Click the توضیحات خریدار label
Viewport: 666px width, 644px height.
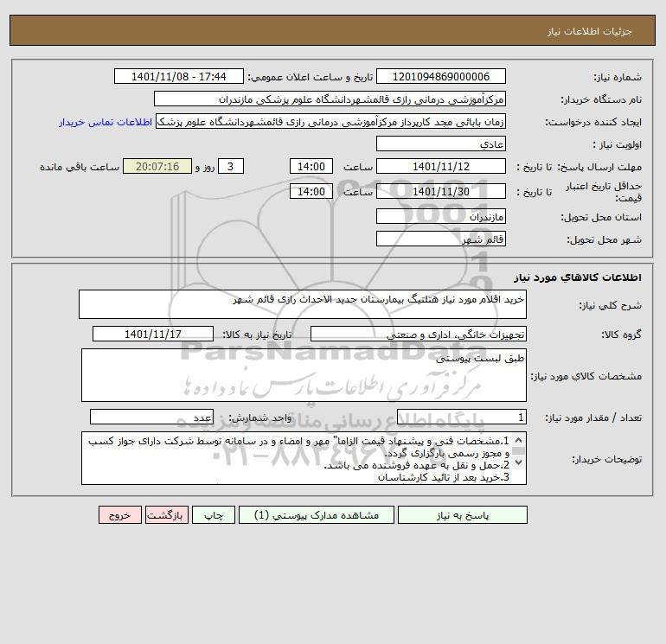pos(606,459)
